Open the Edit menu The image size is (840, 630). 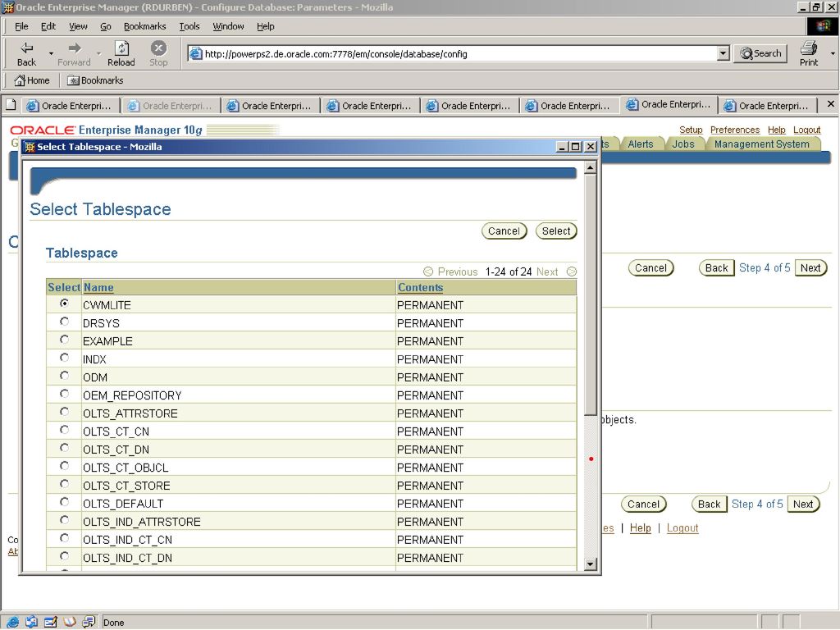click(x=48, y=26)
